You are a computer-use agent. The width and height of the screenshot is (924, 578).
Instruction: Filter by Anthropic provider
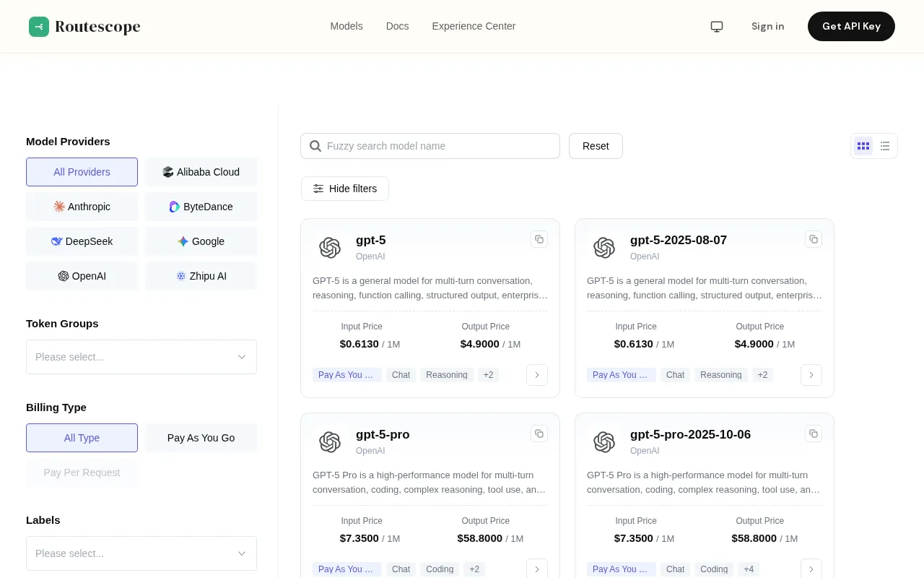pos(82,207)
